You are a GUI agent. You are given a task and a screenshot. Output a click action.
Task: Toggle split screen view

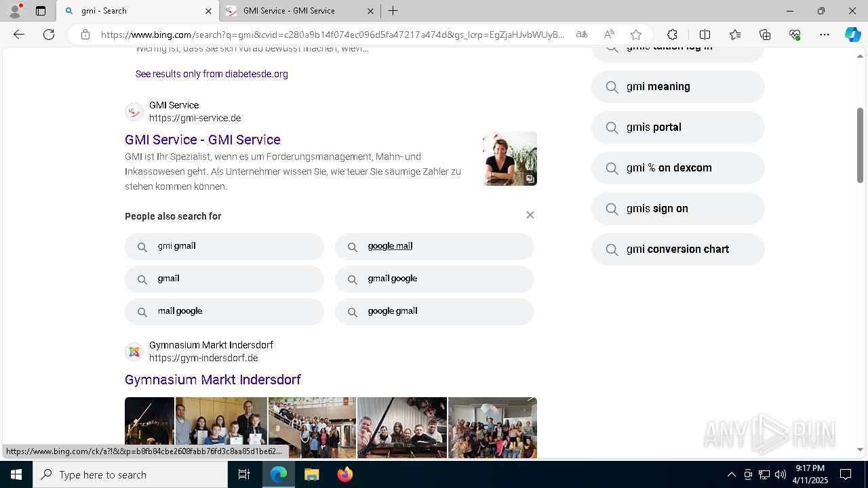coord(705,35)
